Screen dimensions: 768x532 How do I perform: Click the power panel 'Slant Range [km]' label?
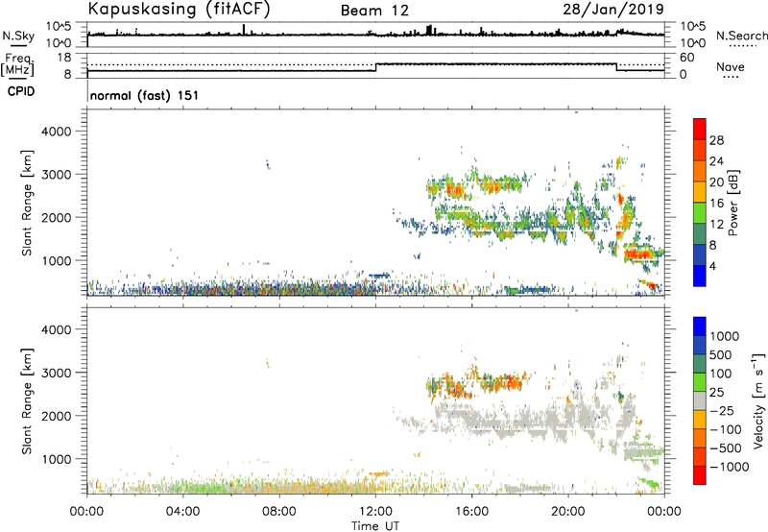pyautogui.click(x=27, y=203)
